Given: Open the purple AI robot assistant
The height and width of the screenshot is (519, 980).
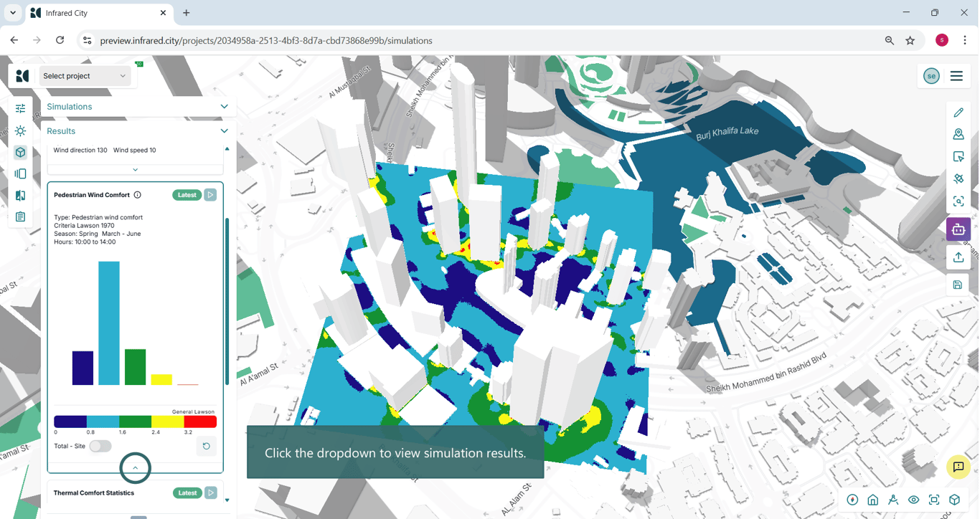Looking at the screenshot, I should 958,229.
